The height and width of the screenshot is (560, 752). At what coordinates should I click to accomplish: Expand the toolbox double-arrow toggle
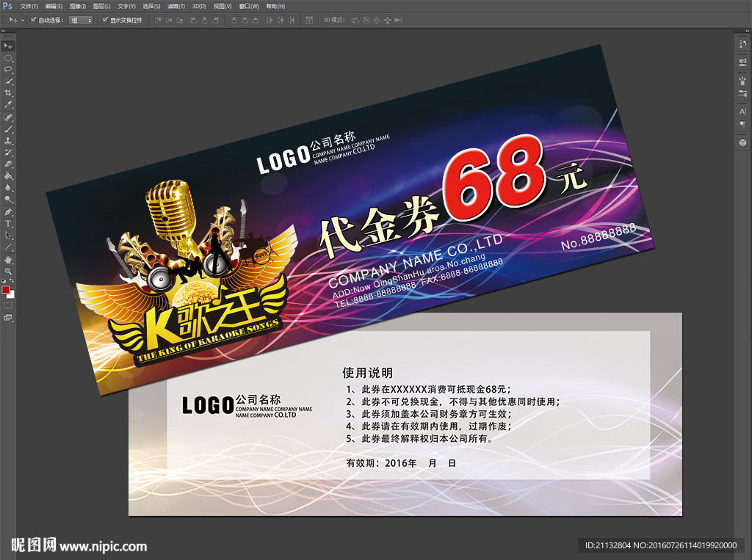coord(4,31)
